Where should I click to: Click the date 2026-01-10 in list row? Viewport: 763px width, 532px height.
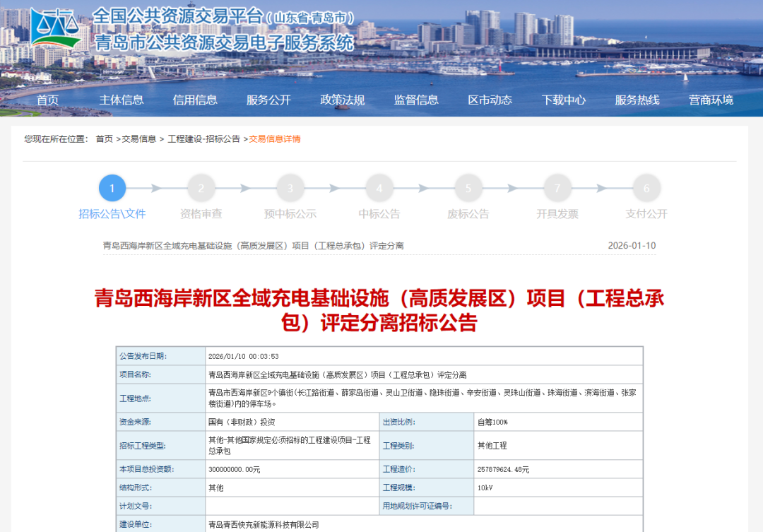pos(632,246)
